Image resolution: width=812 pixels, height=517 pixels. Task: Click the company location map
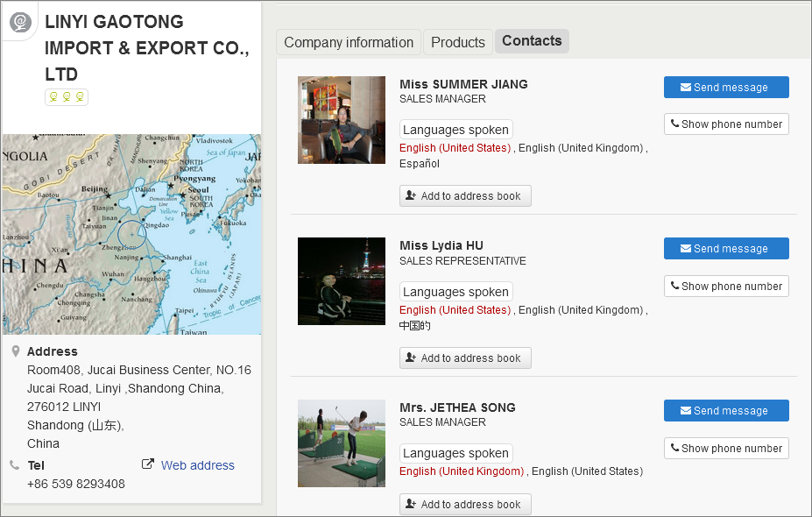pos(131,234)
